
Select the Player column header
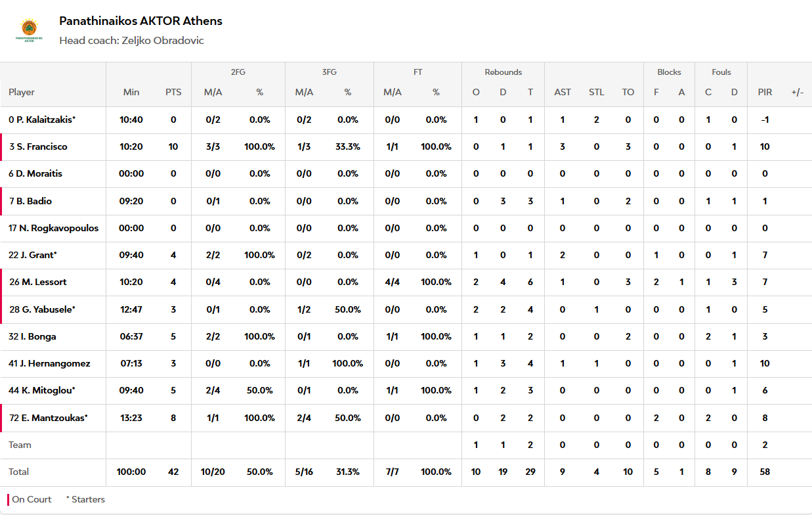(x=22, y=92)
